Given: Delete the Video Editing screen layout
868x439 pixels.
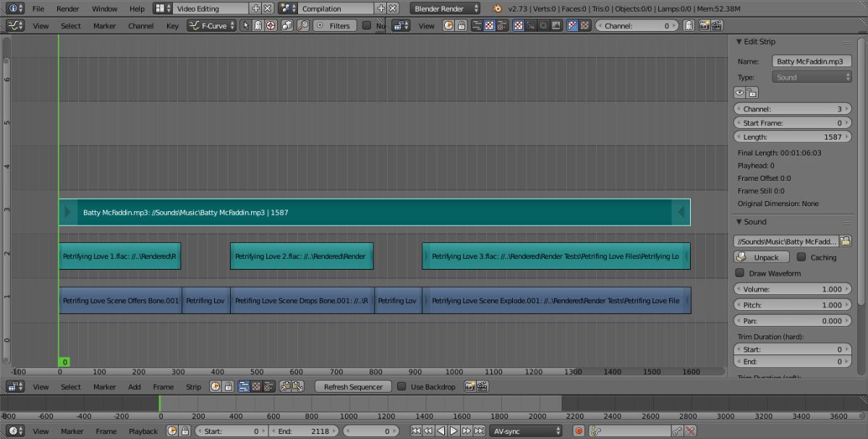Looking at the screenshot, I should [x=268, y=9].
